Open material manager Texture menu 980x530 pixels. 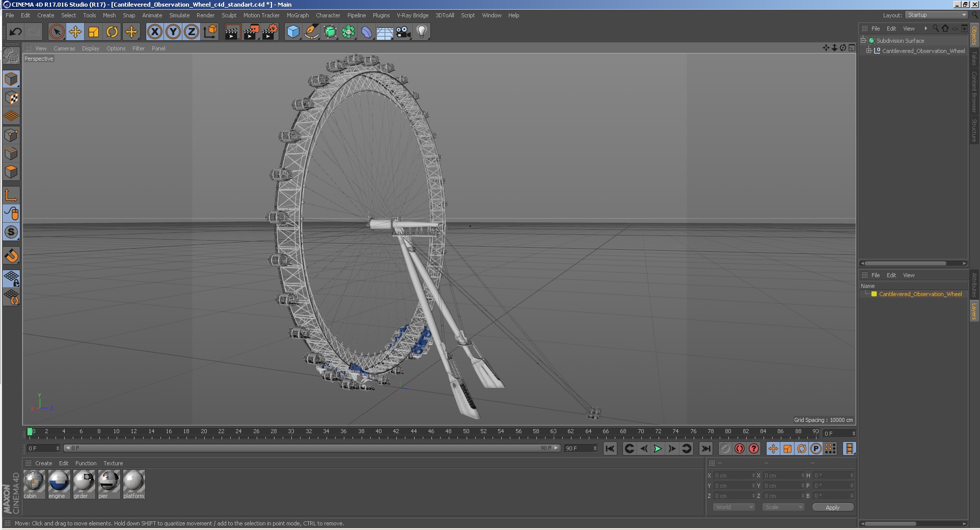(113, 463)
